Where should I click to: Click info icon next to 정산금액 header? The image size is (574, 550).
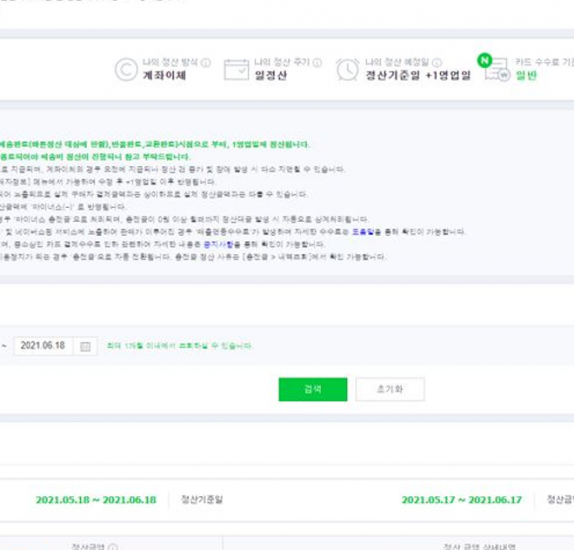[113, 547]
